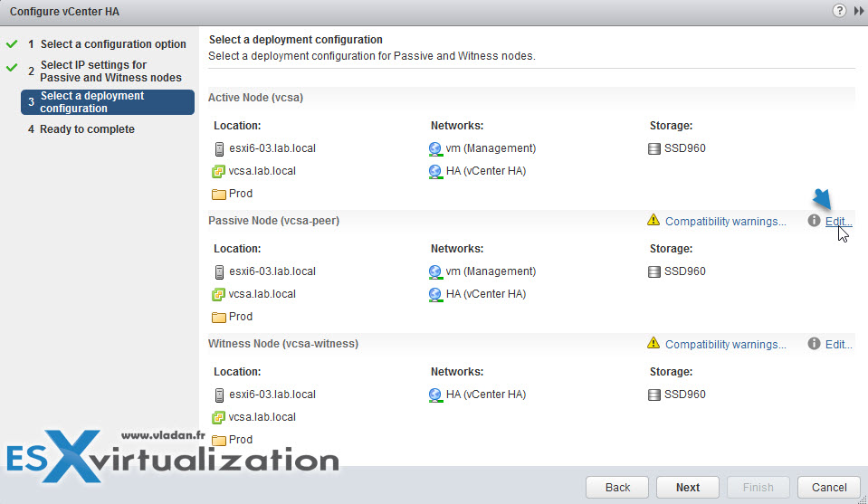
Task: Click the Witness Node info icon
Action: pos(814,344)
